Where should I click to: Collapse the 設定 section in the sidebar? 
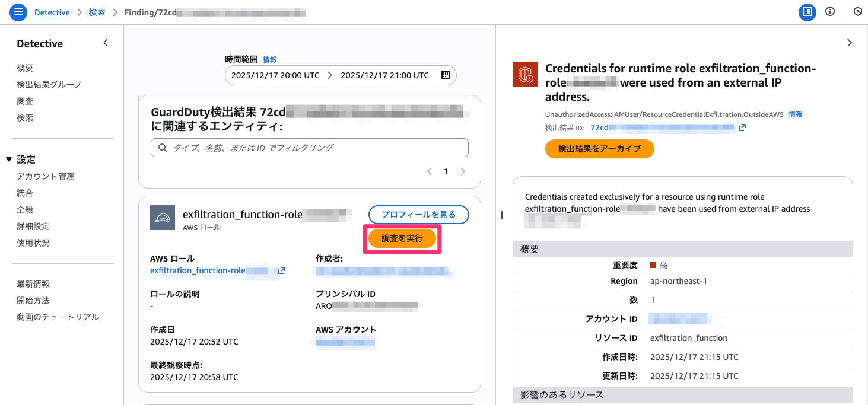[14, 159]
